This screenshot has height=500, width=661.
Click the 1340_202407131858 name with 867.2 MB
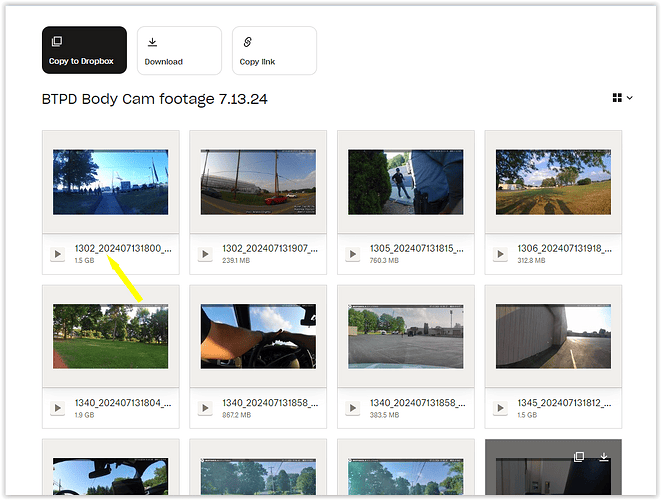[270, 403]
